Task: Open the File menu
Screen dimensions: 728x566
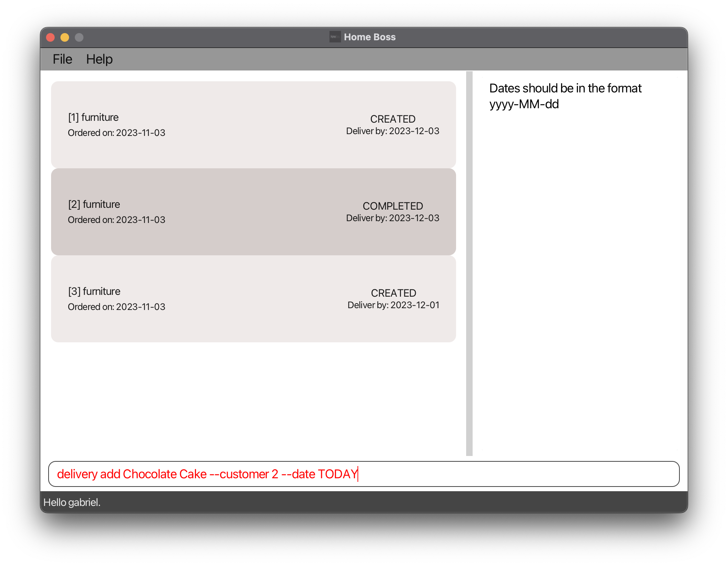Action: (x=62, y=59)
